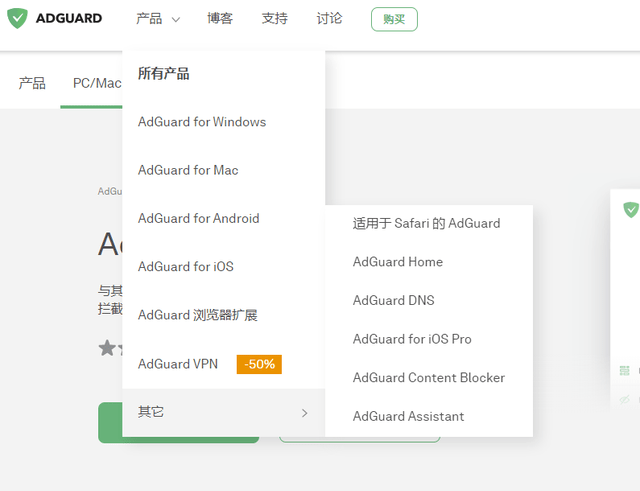
Task: Select AdGuard DNS
Action: [393, 300]
